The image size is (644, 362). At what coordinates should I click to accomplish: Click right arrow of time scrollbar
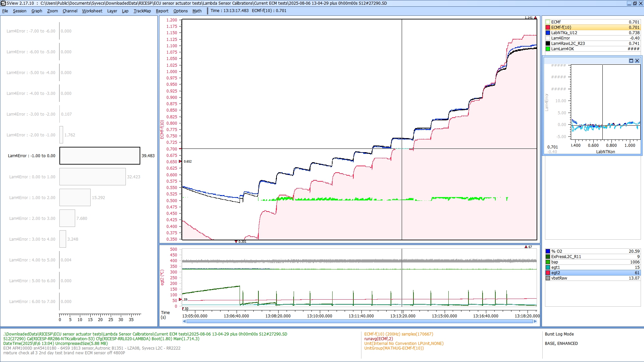535,321
